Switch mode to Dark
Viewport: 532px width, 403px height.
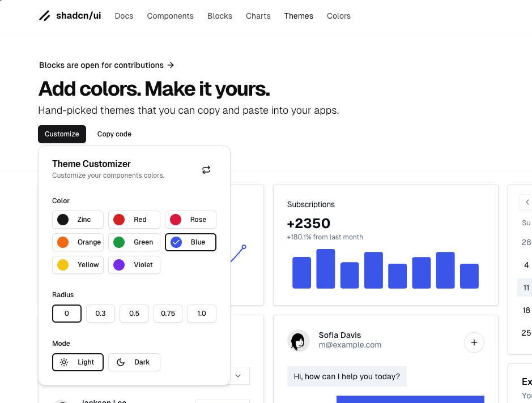tap(134, 362)
